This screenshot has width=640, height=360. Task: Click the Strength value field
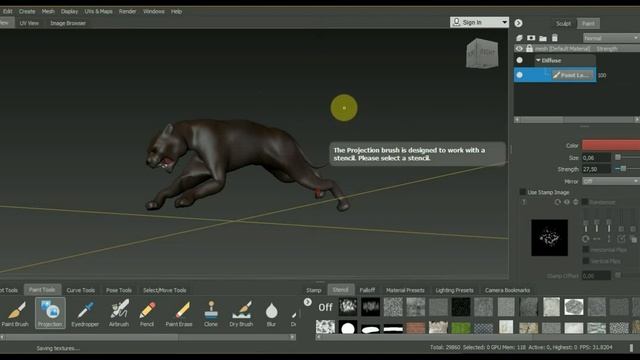(x=596, y=169)
